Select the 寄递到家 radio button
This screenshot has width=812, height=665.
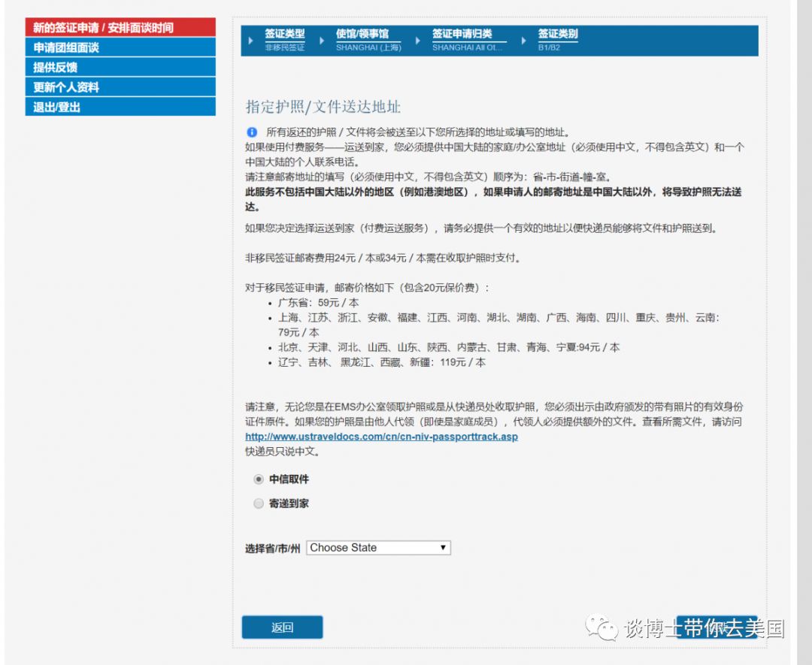point(259,503)
